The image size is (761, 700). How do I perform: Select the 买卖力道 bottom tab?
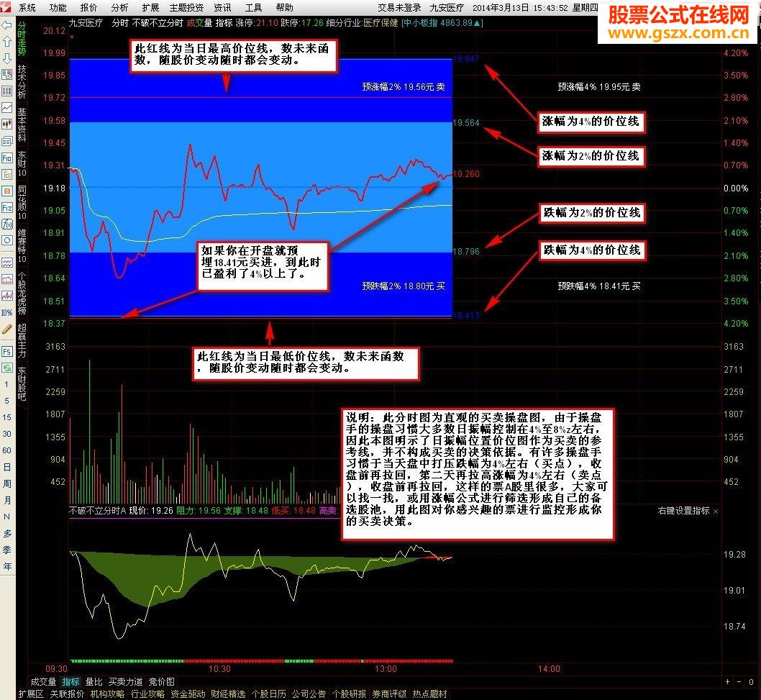click(x=126, y=682)
